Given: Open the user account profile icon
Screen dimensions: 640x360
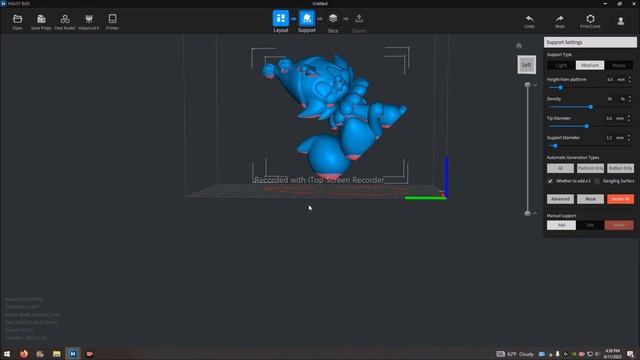Looking at the screenshot, I should (620, 21).
